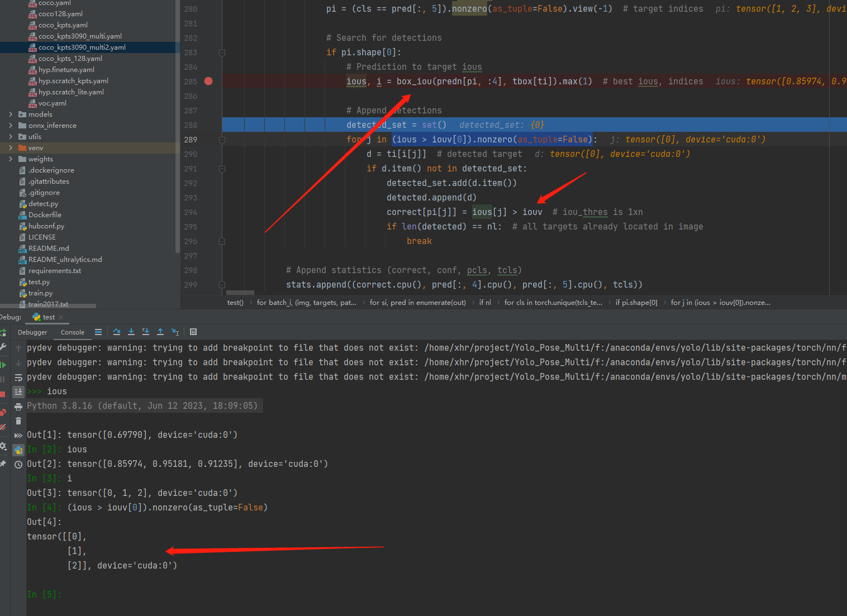Select the Run to Cursor icon
847x616 pixels.
point(174,332)
